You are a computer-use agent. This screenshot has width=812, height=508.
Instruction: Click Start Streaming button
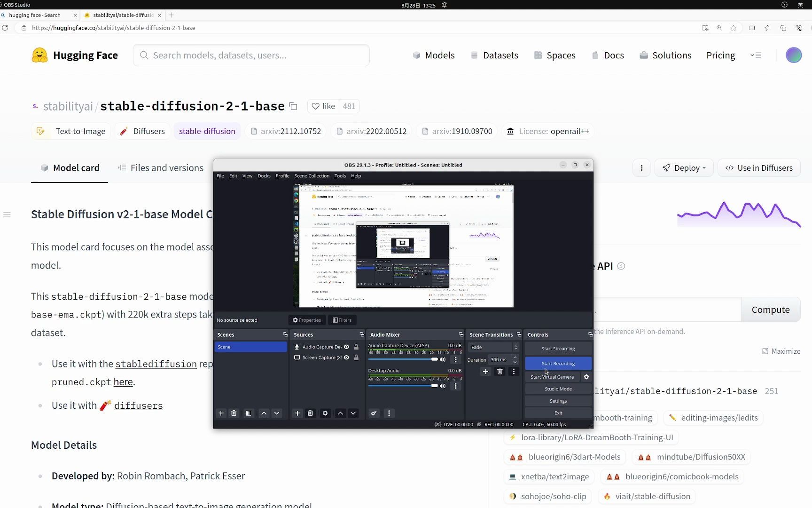[x=558, y=349]
